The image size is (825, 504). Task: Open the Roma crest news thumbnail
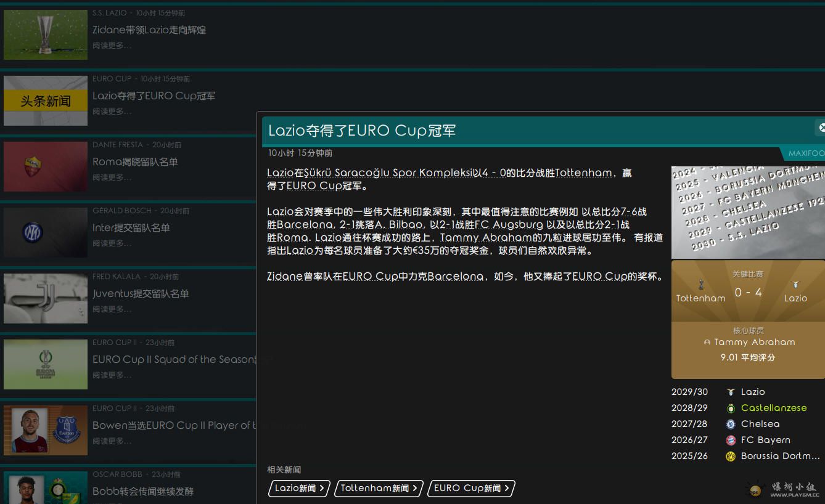46,166
